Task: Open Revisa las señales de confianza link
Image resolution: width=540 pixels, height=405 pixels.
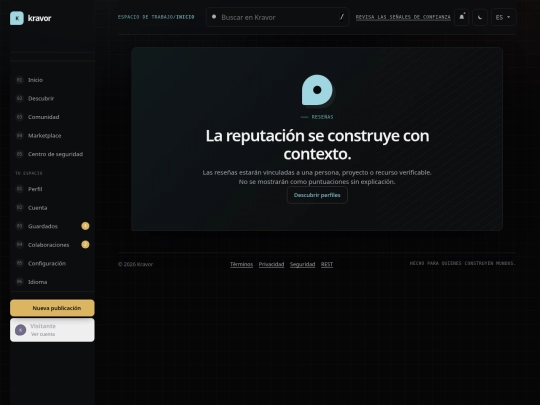Action: [x=403, y=17]
